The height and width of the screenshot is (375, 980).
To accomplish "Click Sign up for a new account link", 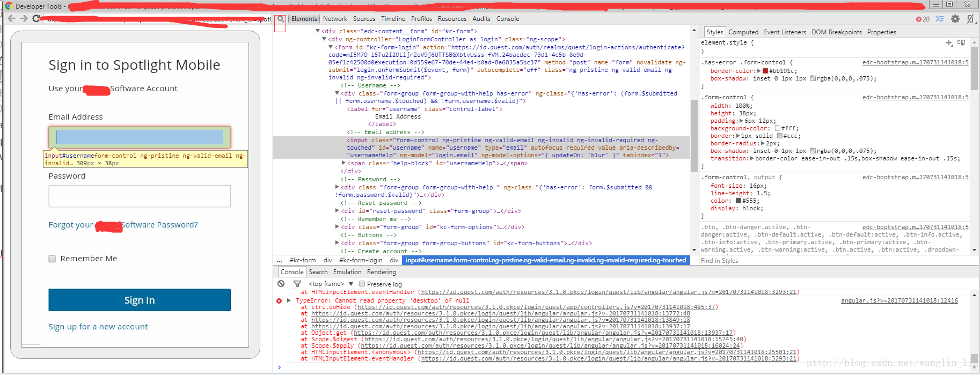I will click(98, 327).
